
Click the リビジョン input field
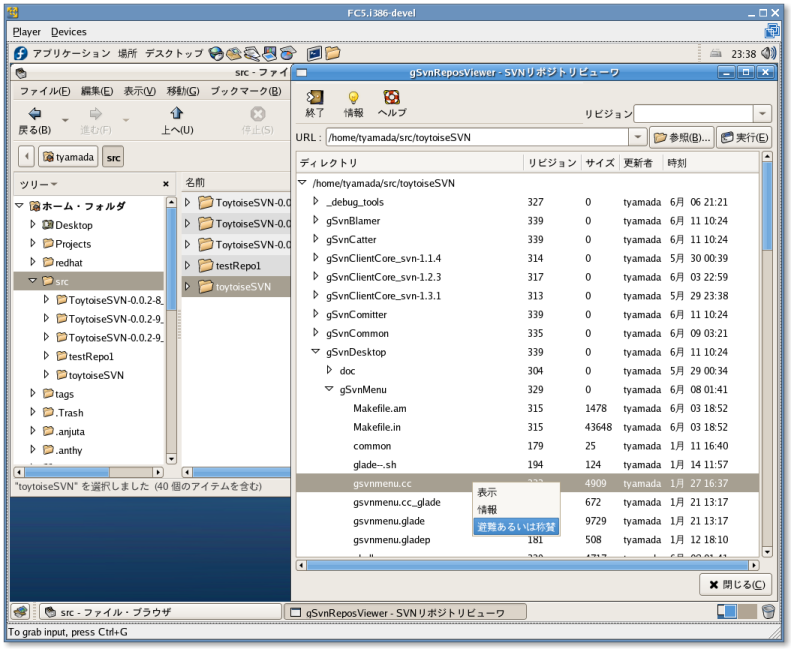pyautogui.click(x=694, y=113)
